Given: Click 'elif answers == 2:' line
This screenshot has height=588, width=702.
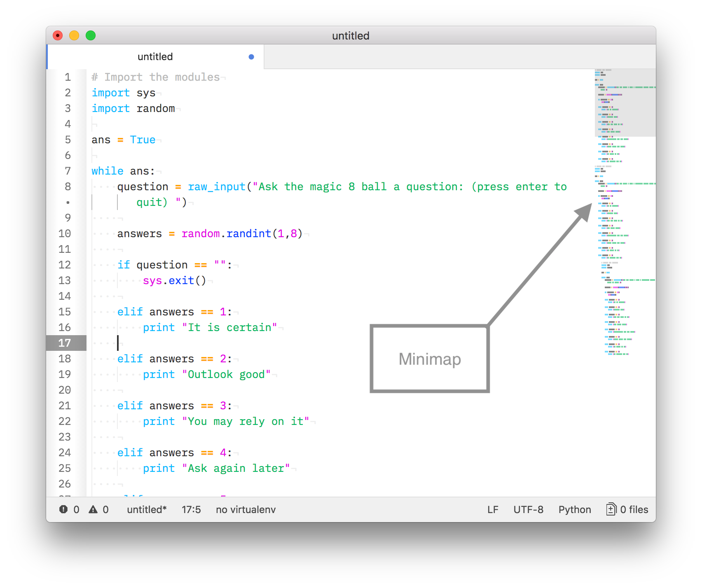Looking at the screenshot, I should tap(175, 359).
